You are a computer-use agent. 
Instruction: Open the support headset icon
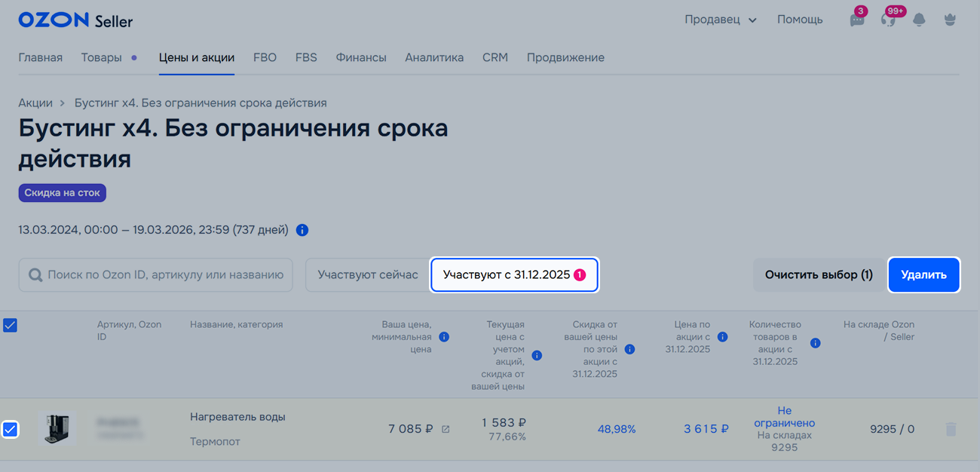pos(888,20)
